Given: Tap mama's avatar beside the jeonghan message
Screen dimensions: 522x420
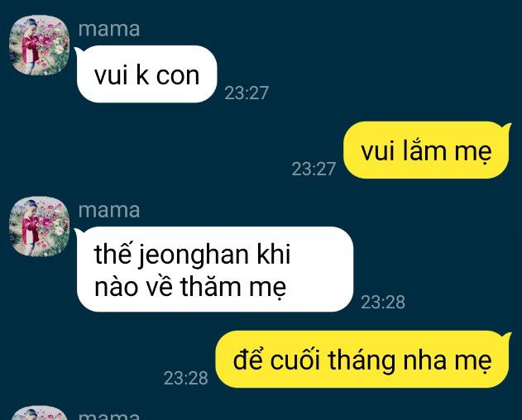Looking at the screenshot, I should pyautogui.click(x=39, y=227).
